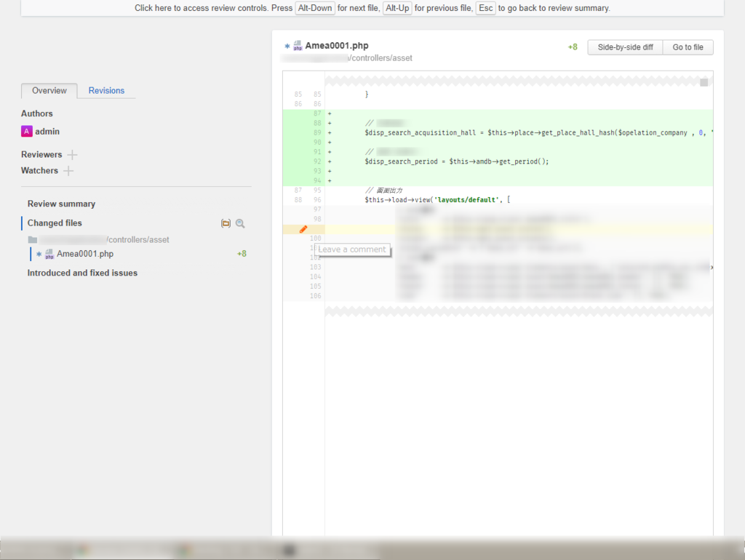Click the gray square at diff top-right
Screen dimensions: 745x560
(704, 83)
